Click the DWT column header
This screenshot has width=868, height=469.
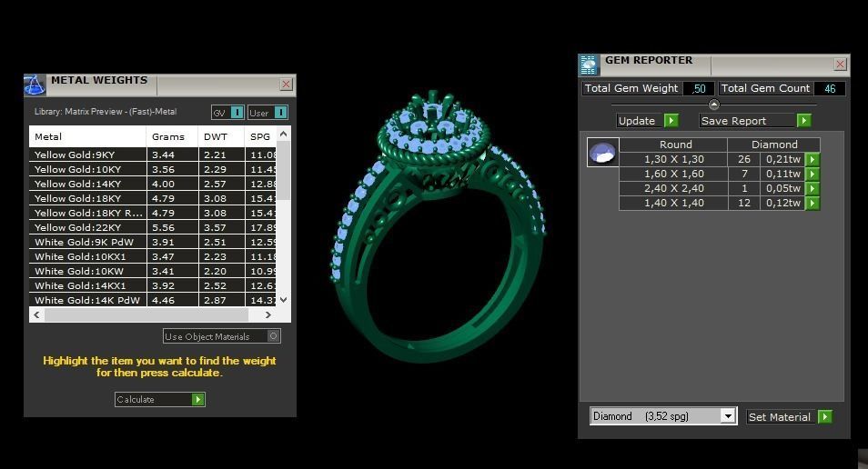point(221,136)
